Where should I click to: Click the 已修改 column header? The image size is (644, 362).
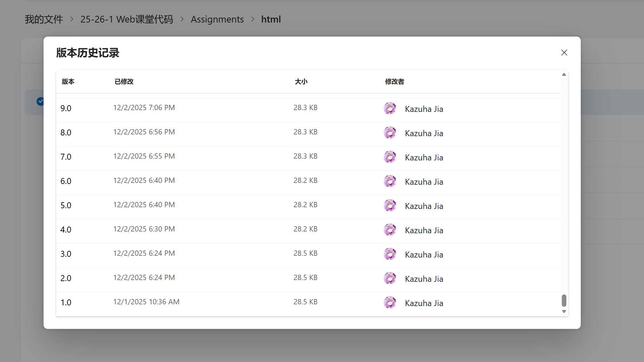[x=124, y=82]
